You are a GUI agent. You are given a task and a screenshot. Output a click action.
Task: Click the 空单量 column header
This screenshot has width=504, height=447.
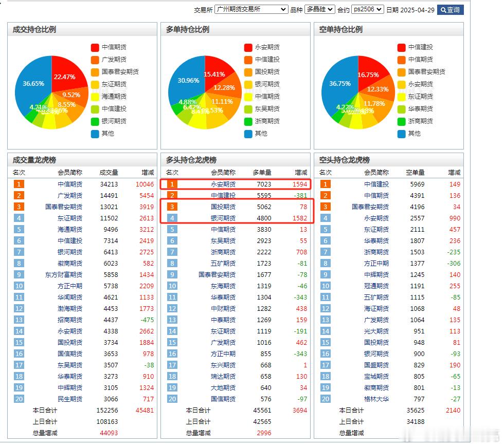416,173
